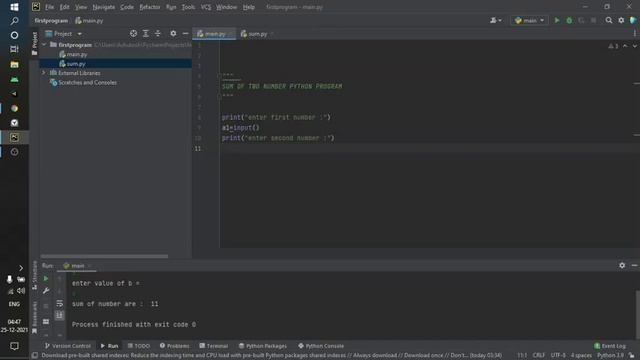
Task: Hide the Run panel with minus icon
Action: (634, 266)
